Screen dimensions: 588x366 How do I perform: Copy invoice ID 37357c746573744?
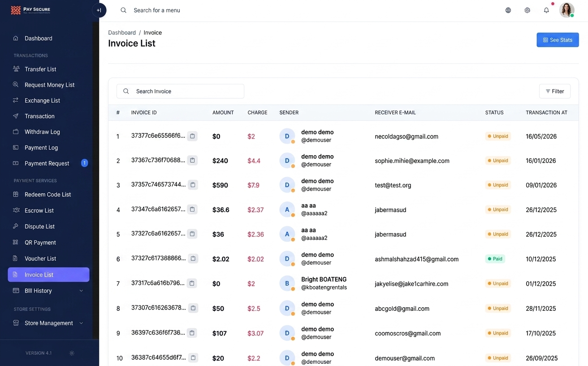(193, 185)
